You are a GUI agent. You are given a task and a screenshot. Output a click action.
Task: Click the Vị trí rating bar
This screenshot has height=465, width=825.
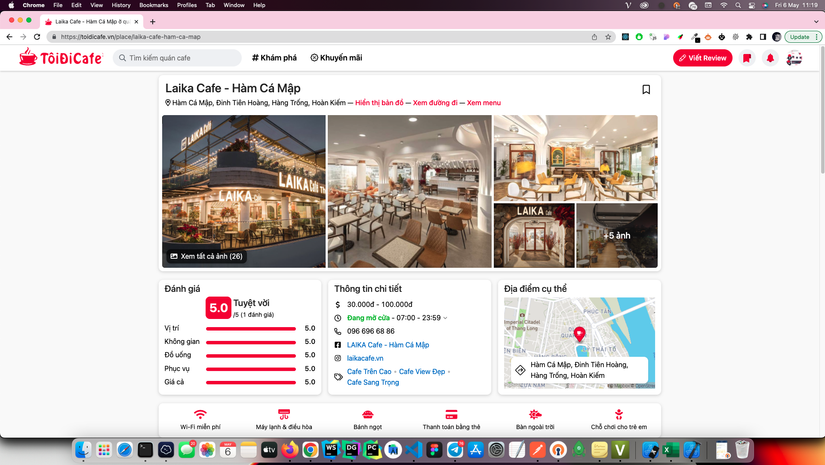[251, 329]
